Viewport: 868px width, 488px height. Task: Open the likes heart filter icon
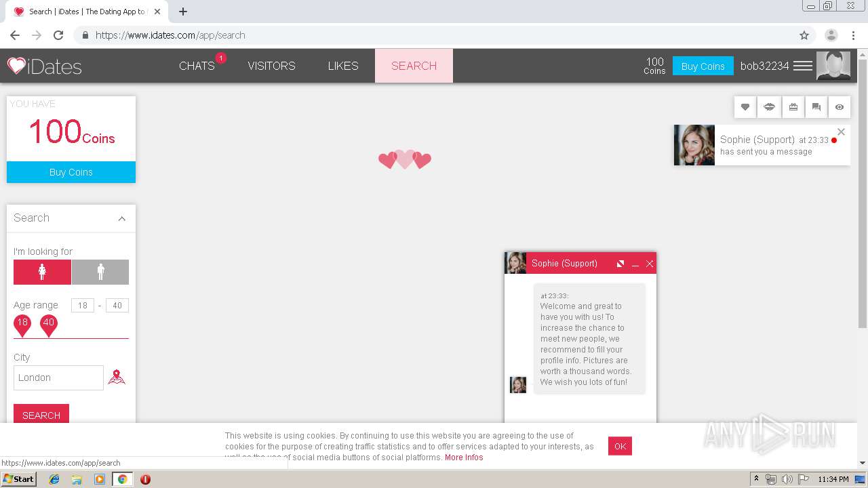click(745, 107)
